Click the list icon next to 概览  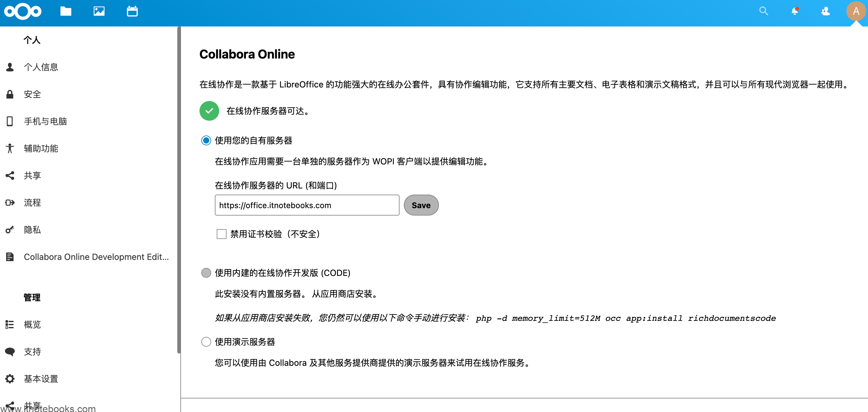tap(10, 324)
